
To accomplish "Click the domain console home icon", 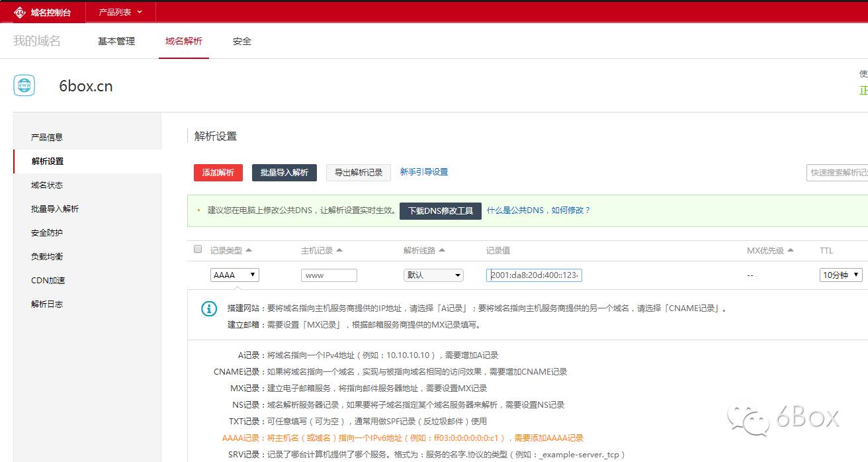I will click(19, 12).
